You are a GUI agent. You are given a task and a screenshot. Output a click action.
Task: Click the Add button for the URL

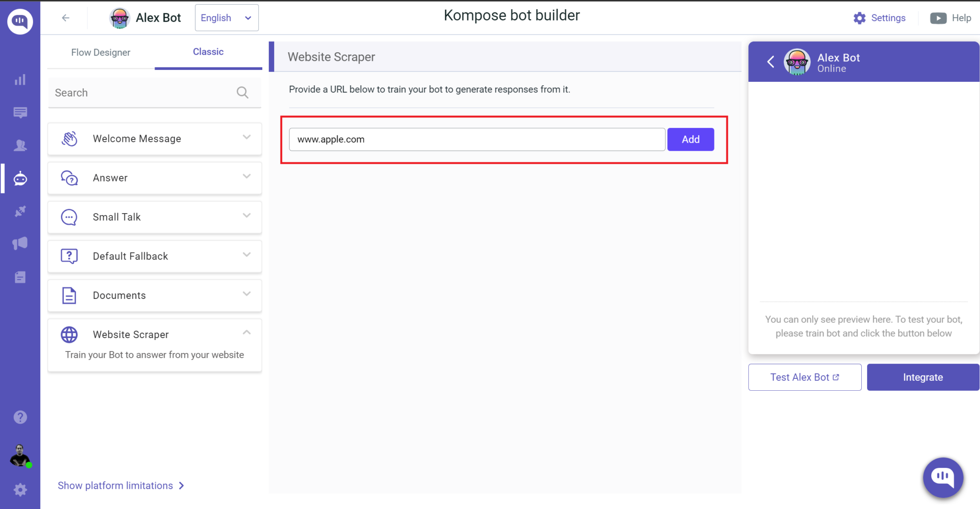click(x=690, y=139)
